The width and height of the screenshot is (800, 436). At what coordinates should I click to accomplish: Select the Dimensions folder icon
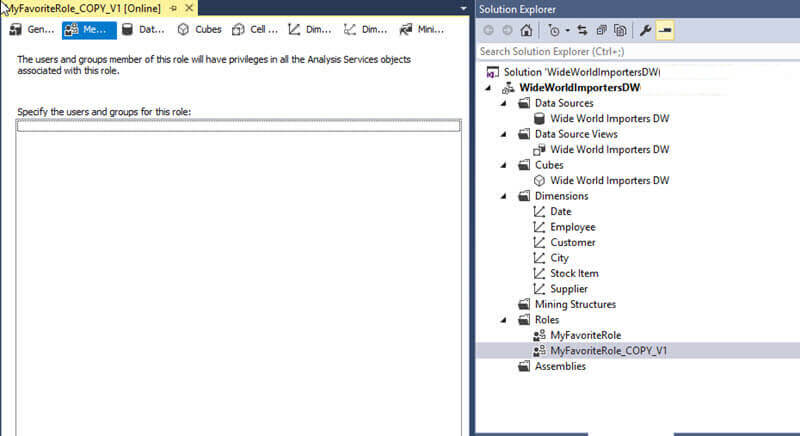point(524,196)
